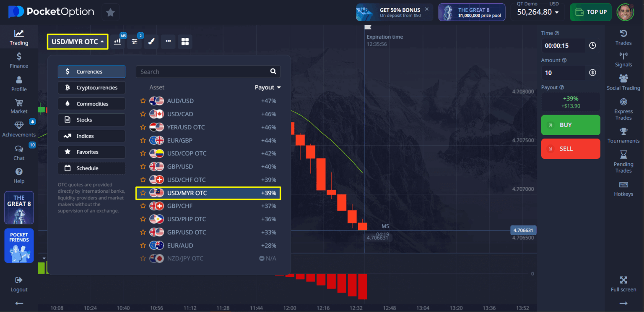
Task: Select the drawing brush tool
Action: 151,42
